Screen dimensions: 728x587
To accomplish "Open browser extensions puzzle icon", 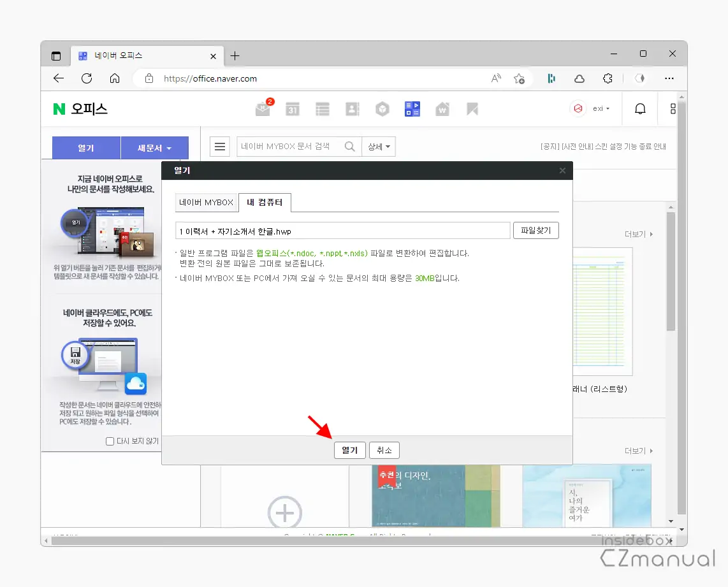I will [x=608, y=78].
